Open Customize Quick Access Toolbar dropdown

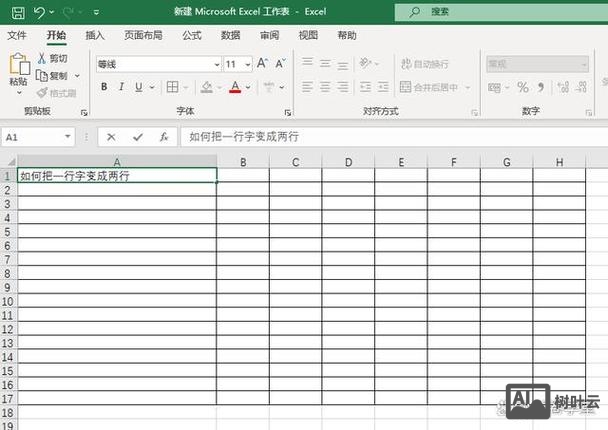[96, 13]
